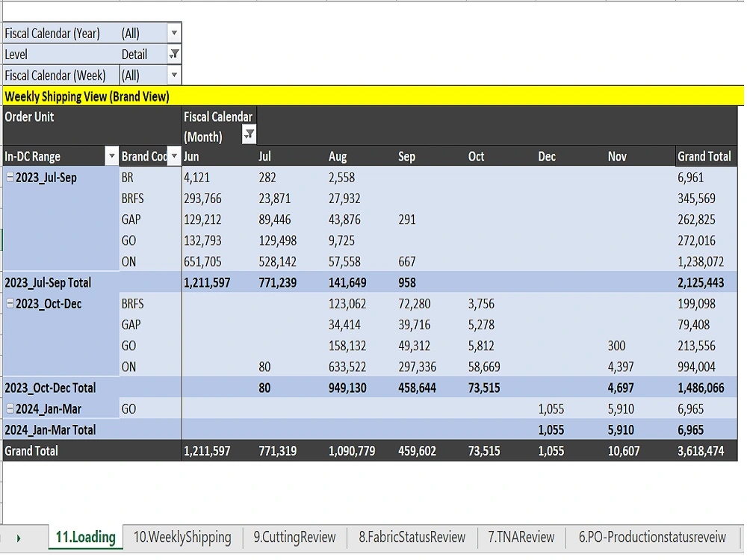Screen dimensions: 747x560
Task: Select the Jun column header
Action: 220,156
